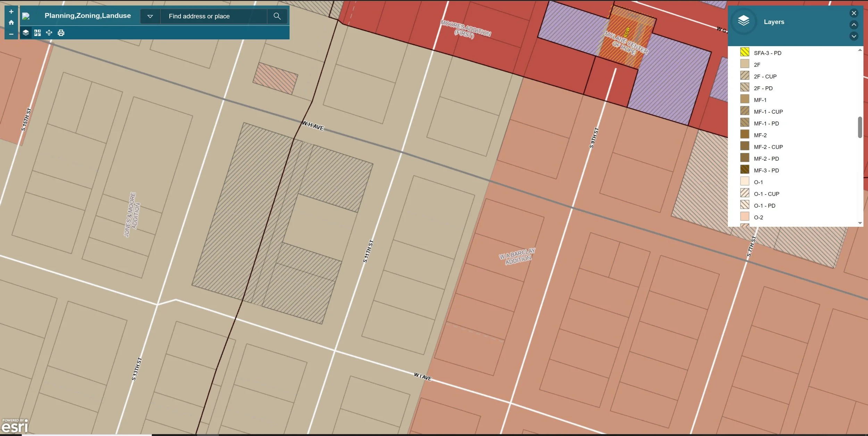Click the Planning,Zoning,Landuse title
The image size is (868, 436).
click(x=87, y=16)
